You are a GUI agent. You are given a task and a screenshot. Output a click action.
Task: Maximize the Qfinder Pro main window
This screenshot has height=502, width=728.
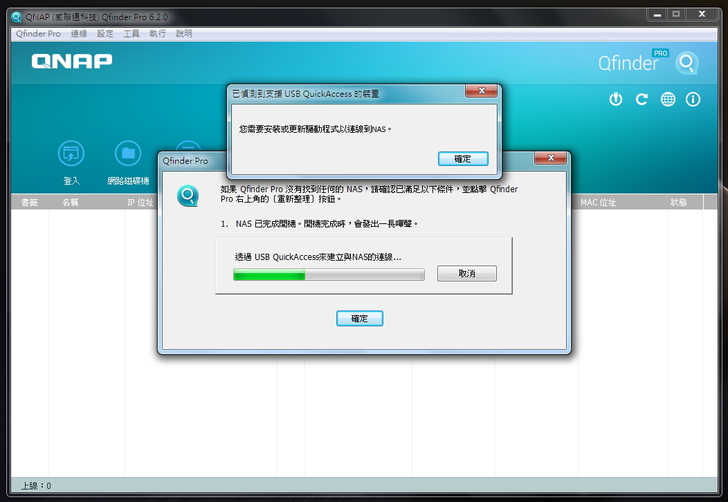tap(676, 14)
